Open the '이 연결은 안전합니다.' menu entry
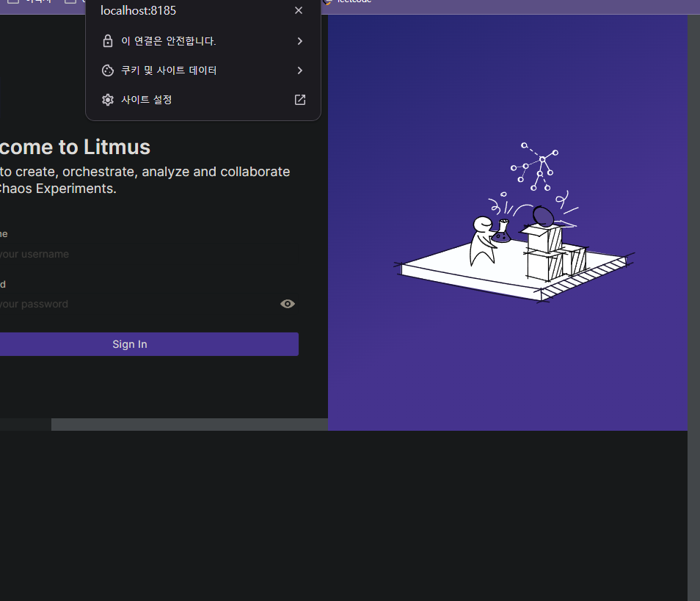This screenshot has width=700, height=601. pyautogui.click(x=203, y=41)
